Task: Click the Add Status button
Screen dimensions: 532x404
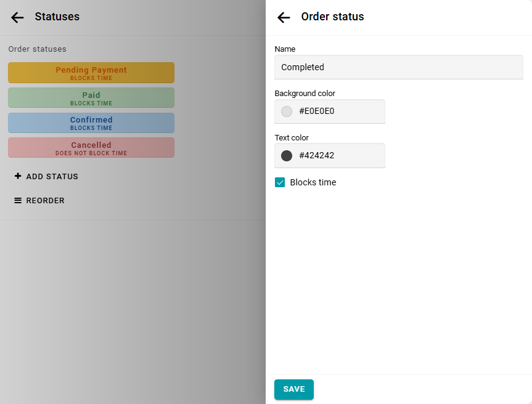Action: pos(52,176)
